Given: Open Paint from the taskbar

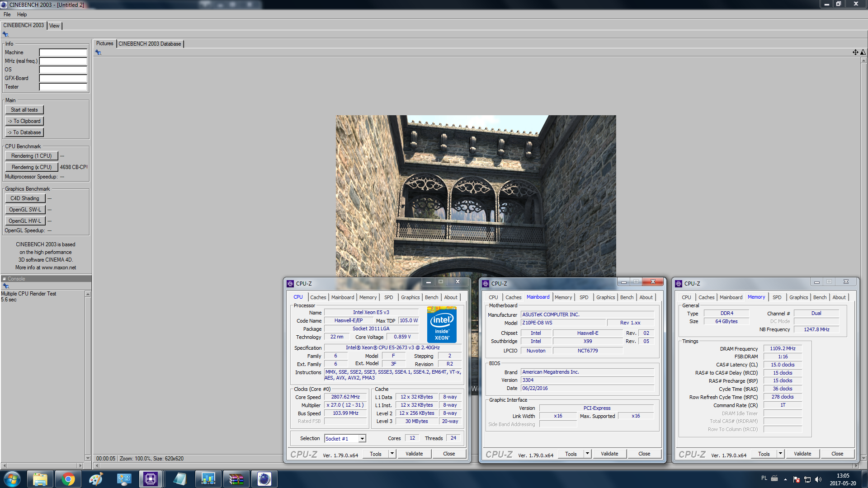Looking at the screenshot, I should pos(96,479).
